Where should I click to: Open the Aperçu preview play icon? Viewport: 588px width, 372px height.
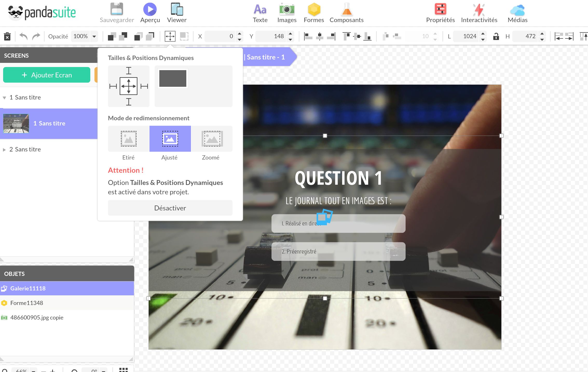click(150, 10)
